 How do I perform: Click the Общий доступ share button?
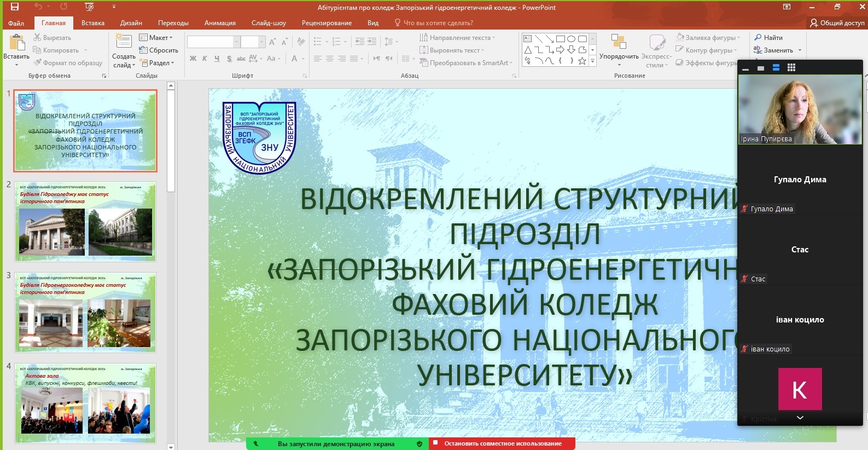837,23
